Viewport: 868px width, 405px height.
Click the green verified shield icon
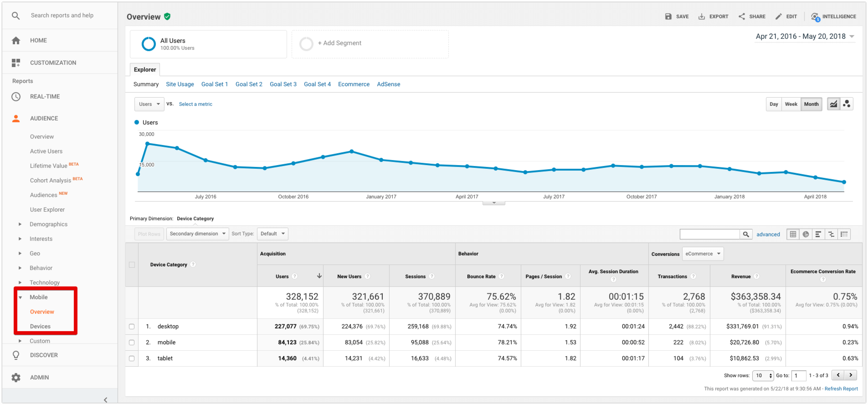167,16
